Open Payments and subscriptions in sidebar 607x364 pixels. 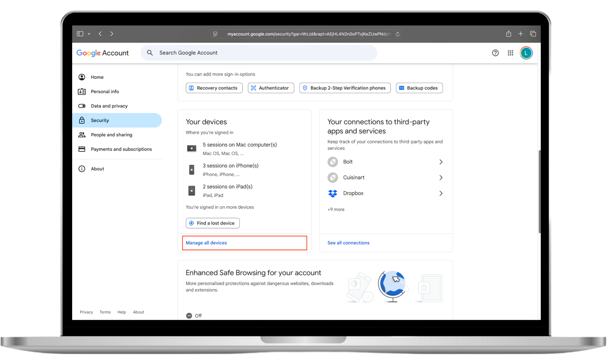coord(121,149)
